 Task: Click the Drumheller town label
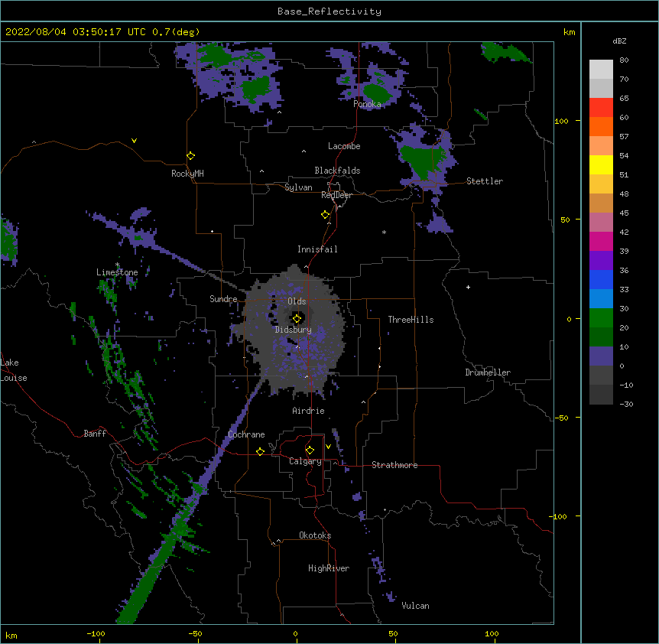pyautogui.click(x=488, y=372)
